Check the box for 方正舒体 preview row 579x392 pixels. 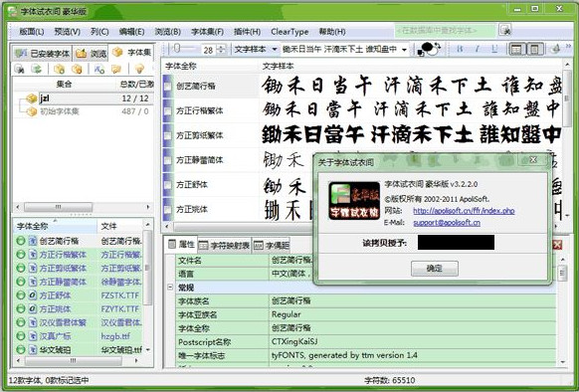[x=168, y=185]
